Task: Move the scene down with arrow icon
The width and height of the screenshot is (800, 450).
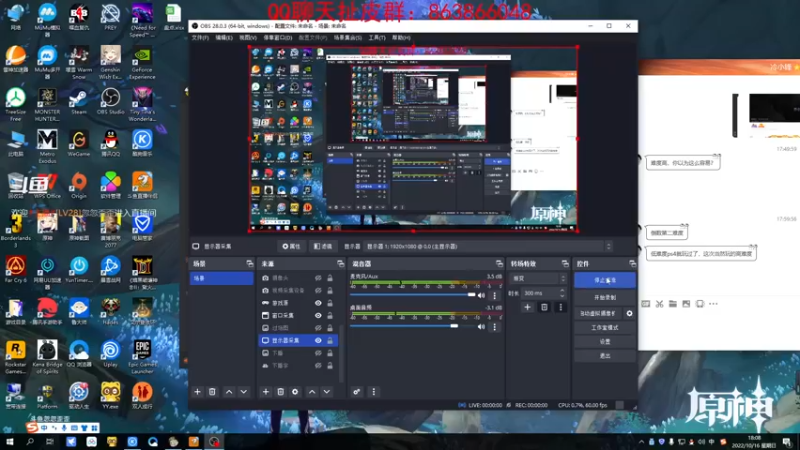Action: 244,392
